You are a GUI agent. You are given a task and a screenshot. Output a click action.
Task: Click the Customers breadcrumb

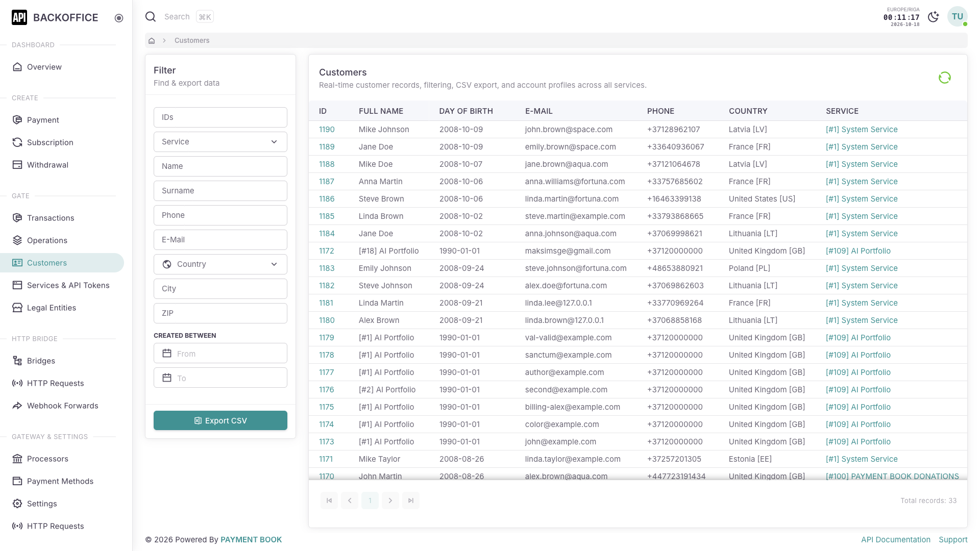pos(192,40)
